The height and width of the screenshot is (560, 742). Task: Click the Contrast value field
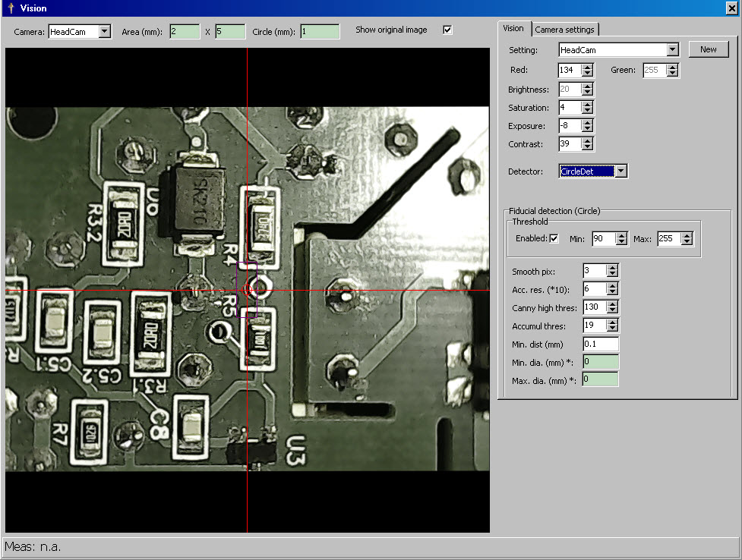[570, 143]
